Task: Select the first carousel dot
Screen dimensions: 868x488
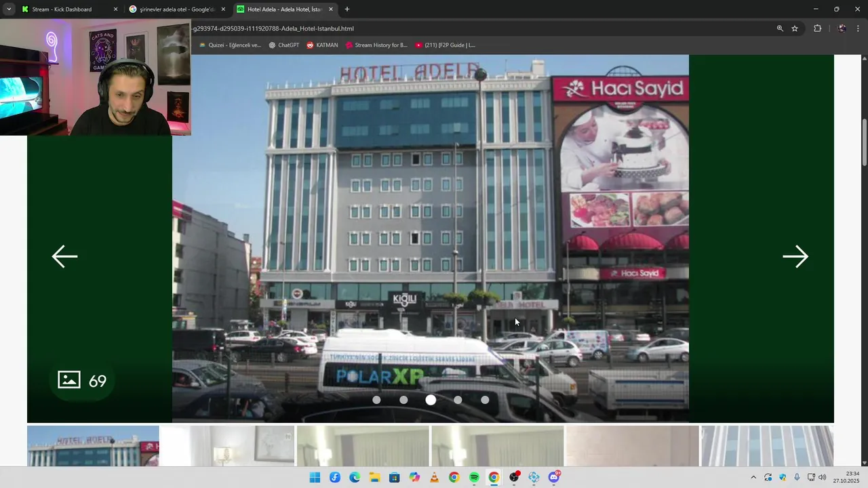Action: (x=376, y=400)
